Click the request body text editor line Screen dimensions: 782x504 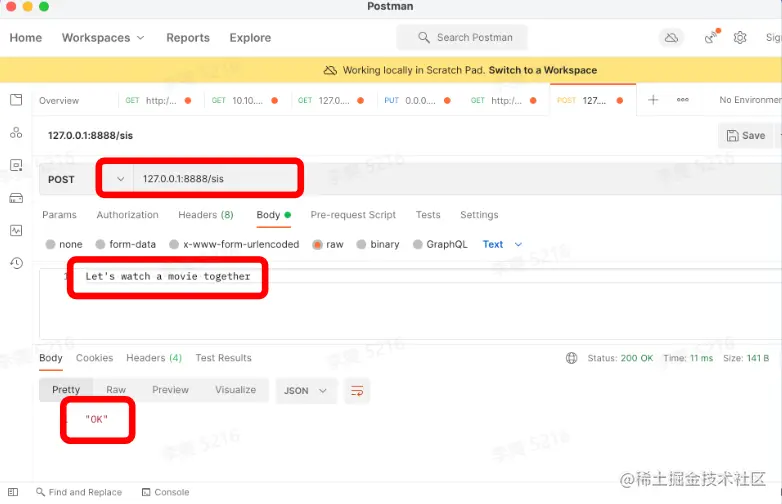coord(168,276)
